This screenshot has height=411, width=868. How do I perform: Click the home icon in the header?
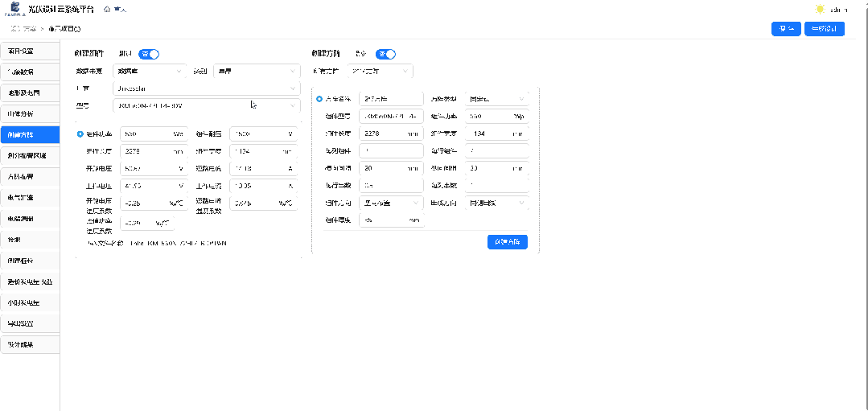106,10
